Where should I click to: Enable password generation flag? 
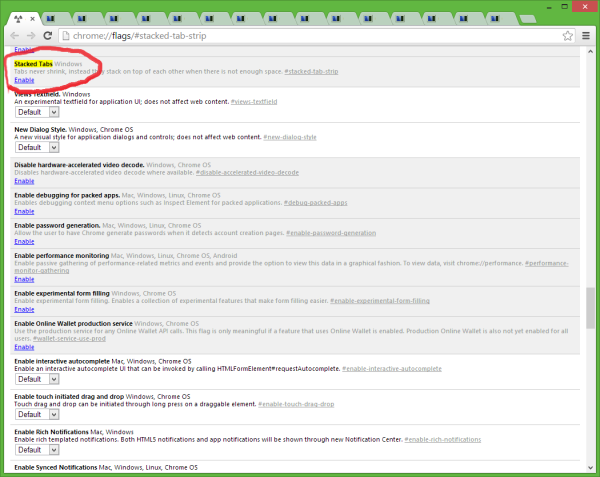tap(24, 241)
